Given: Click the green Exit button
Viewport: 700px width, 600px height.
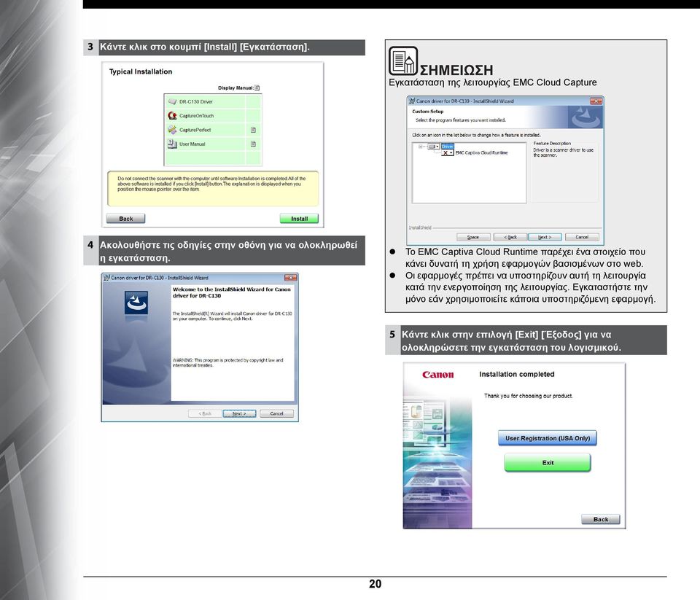Looking at the screenshot, I should [548, 462].
